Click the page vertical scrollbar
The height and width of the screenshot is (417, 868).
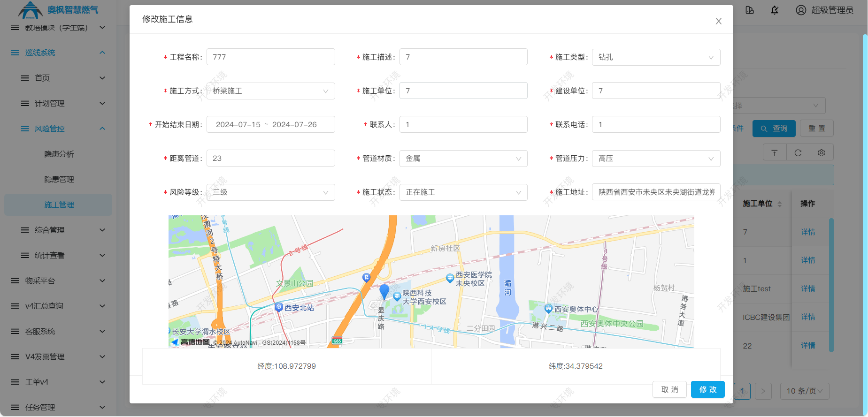point(865,225)
